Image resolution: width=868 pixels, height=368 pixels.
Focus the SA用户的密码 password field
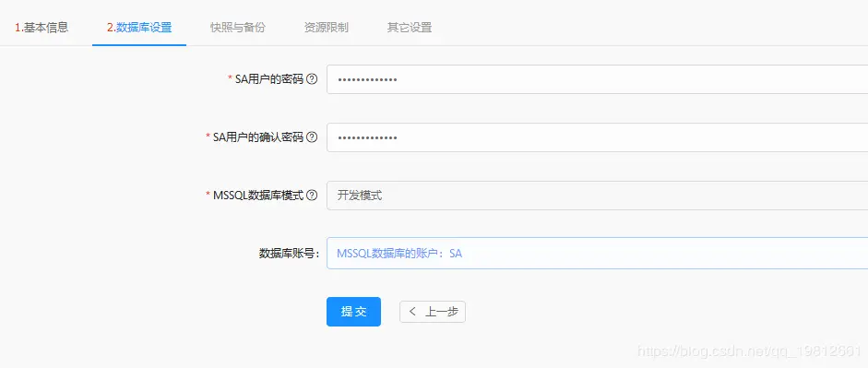(x=598, y=79)
